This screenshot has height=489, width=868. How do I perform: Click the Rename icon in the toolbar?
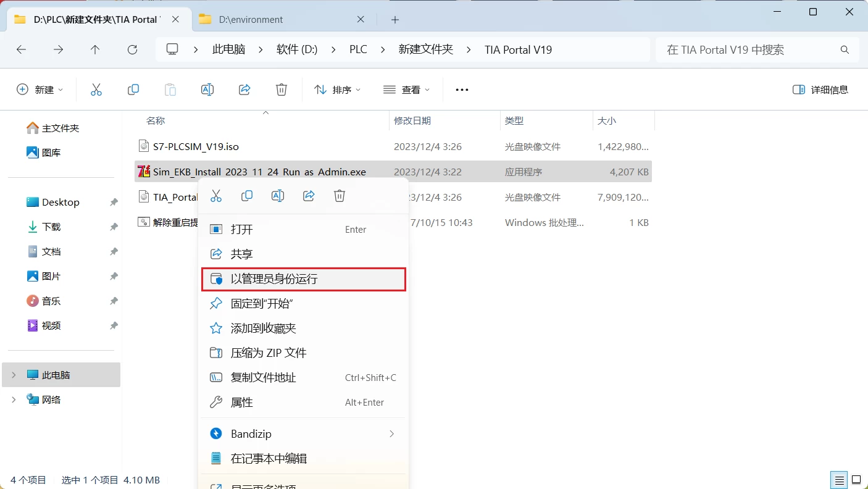207,90
